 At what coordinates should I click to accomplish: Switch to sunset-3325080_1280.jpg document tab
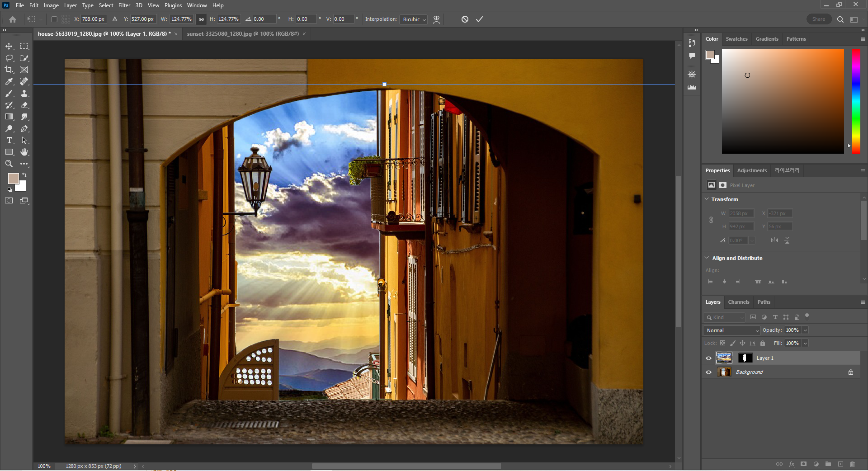tap(243, 34)
